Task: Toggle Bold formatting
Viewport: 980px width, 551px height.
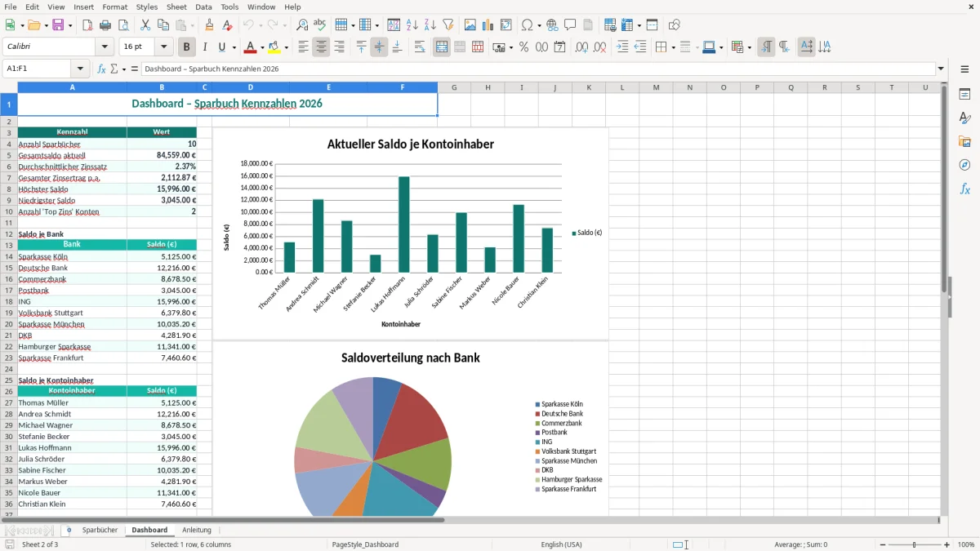Action: click(x=187, y=47)
